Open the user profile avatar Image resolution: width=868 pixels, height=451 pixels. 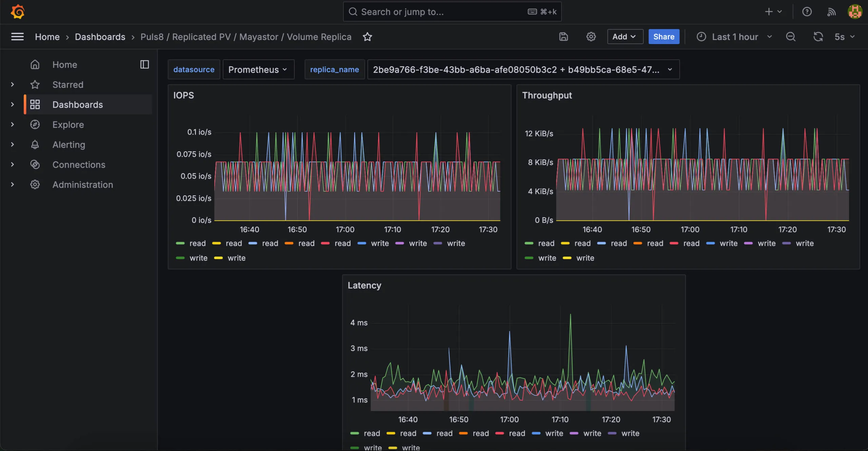click(855, 12)
